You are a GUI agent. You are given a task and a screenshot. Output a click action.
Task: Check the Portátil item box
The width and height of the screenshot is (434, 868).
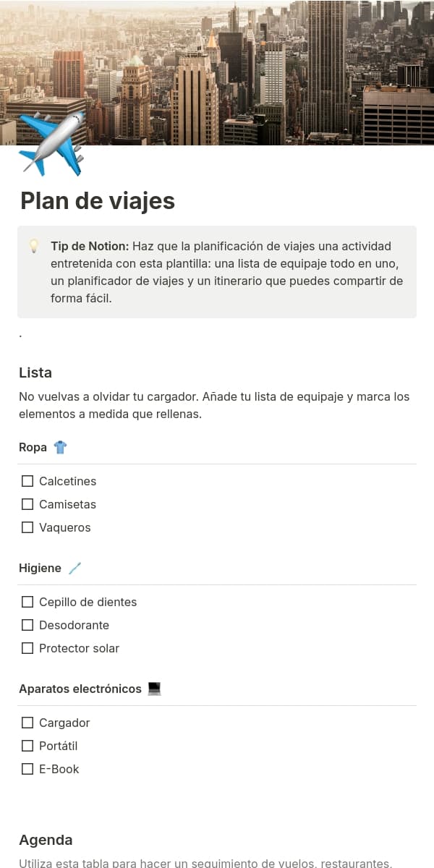coord(27,746)
